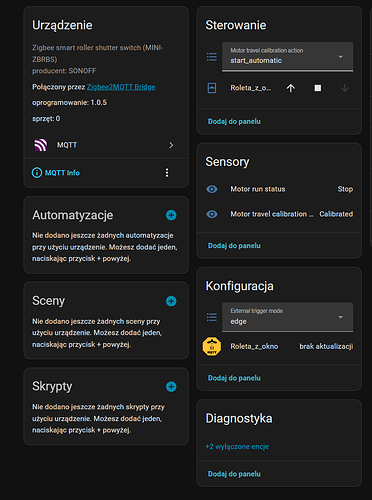Follow the Zigbee2MQTT Bridge link
The height and width of the screenshot is (500, 372).
pos(121,87)
